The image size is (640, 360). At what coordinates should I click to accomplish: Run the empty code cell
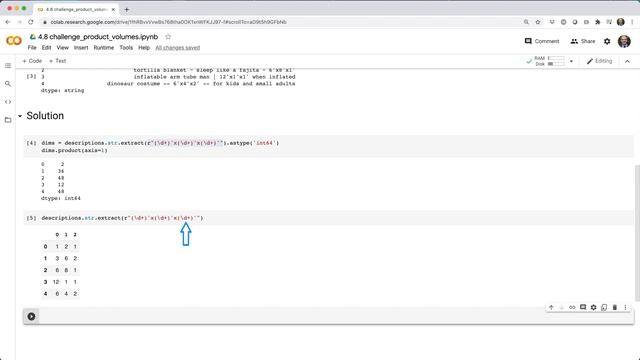31,316
